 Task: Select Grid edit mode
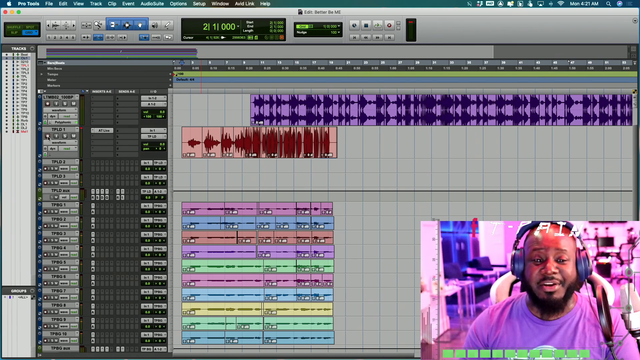pyautogui.click(x=29, y=32)
